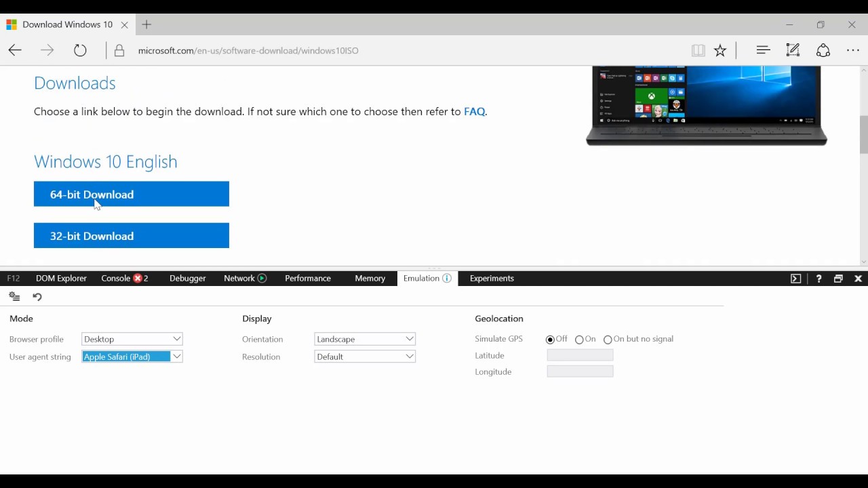Close the F12 developer tools panel

858,279
